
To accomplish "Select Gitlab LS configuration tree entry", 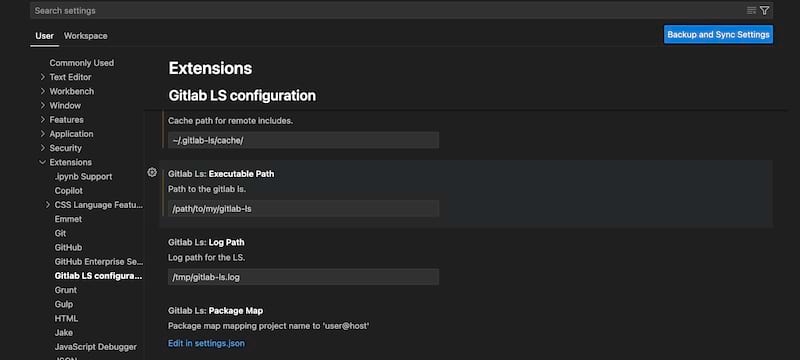I will [99, 276].
